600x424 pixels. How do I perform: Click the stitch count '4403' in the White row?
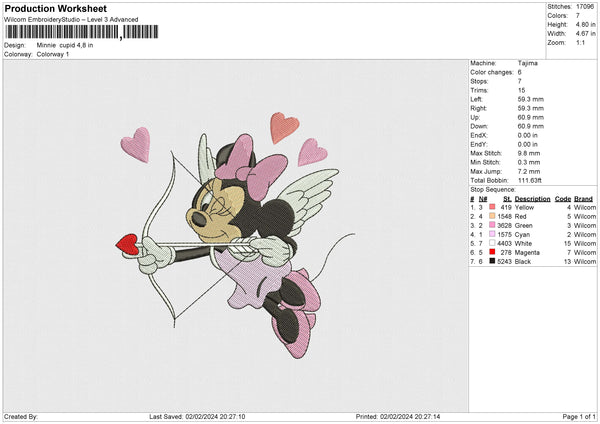[504, 243]
